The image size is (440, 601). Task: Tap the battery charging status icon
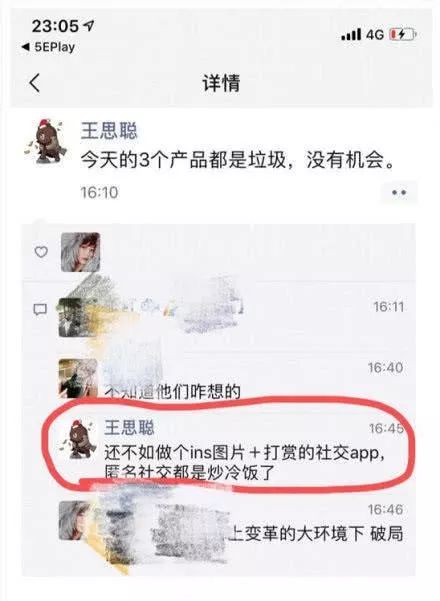pos(403,35)
